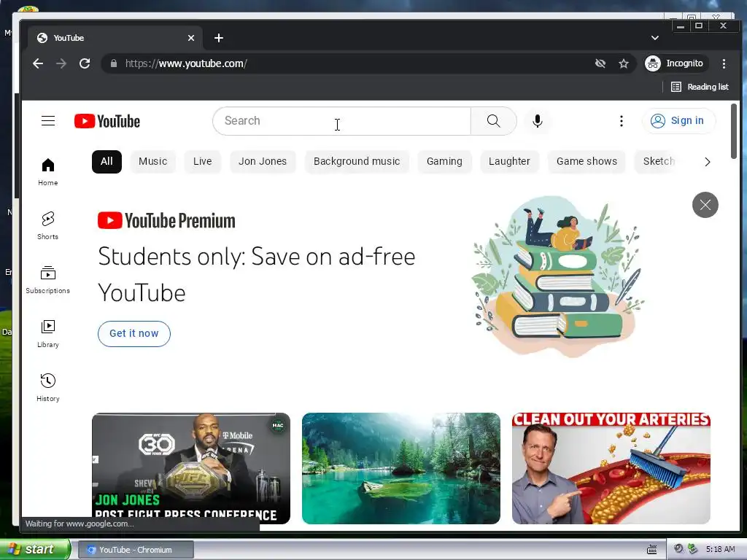Select the Game shows filter chip

pyautogui.click(x=587, y=161)
